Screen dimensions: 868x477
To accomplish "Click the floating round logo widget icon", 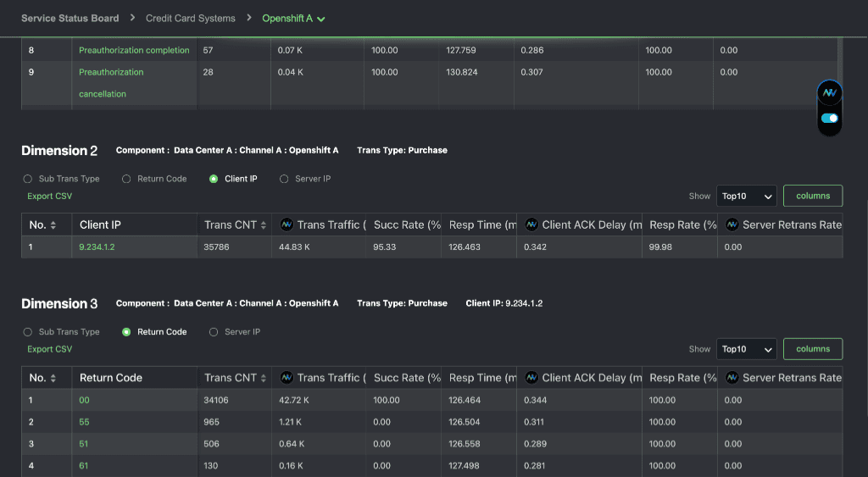I will [830, 92].
